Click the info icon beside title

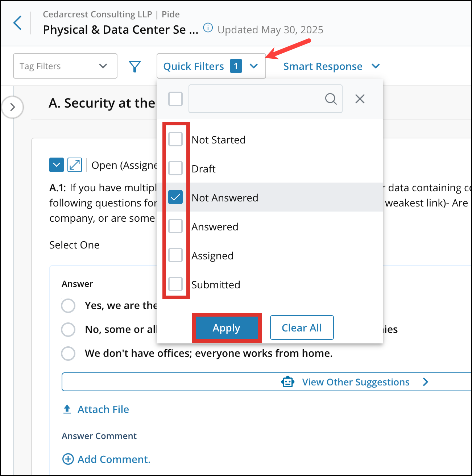point(208,28)
